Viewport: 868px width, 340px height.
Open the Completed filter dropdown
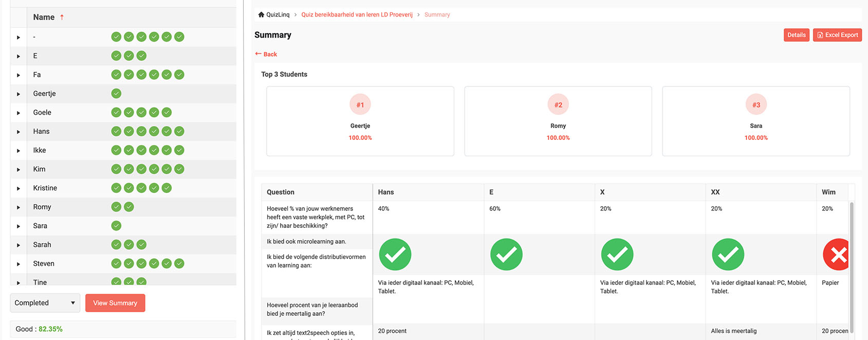pyautogui.click(x=45, y=303)
